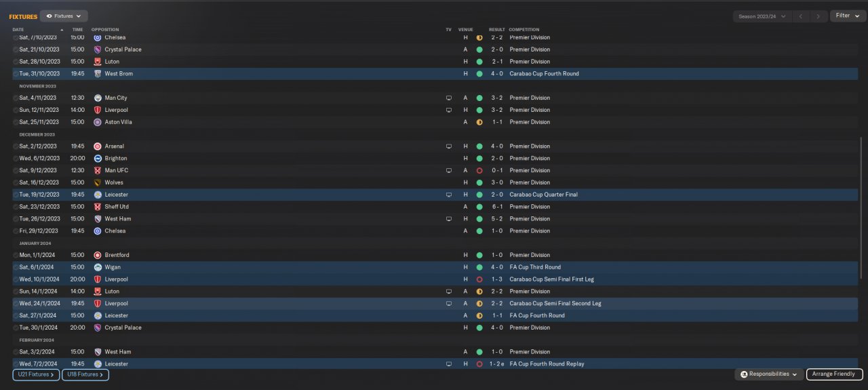Click the Brentford club badge icon
This screenshot has width=868, height=390.
tap(98, 255)
